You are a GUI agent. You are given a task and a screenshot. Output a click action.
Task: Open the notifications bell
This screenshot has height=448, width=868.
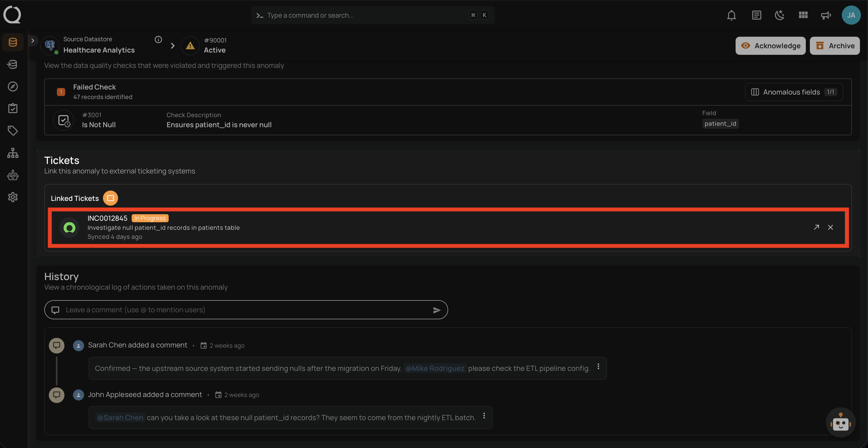coord(731,15)
